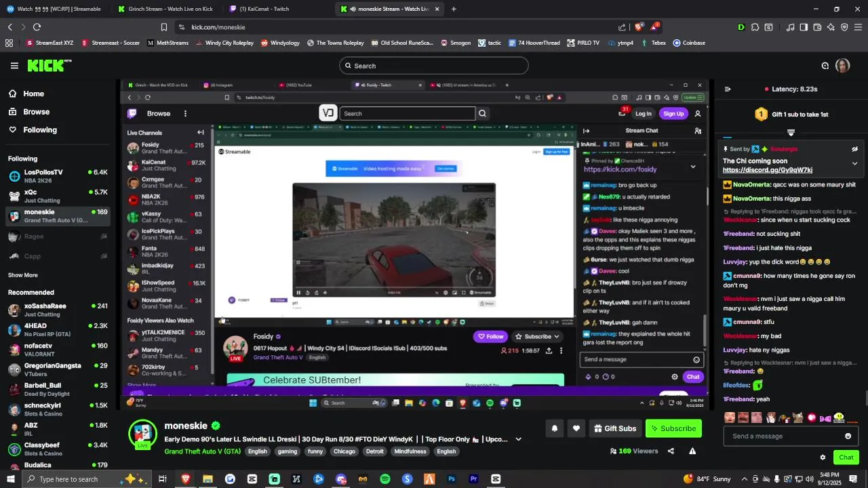868x488 pixels.
Task: Open xoSashaRaee recommended channel
Action: [x=58, y=310]
